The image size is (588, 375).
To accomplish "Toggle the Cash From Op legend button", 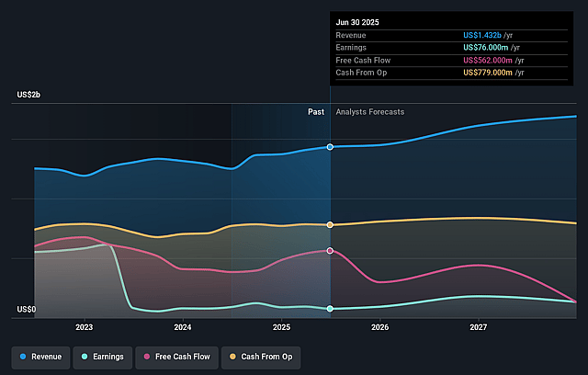I will pyautogui.click(x=261, y=357).
